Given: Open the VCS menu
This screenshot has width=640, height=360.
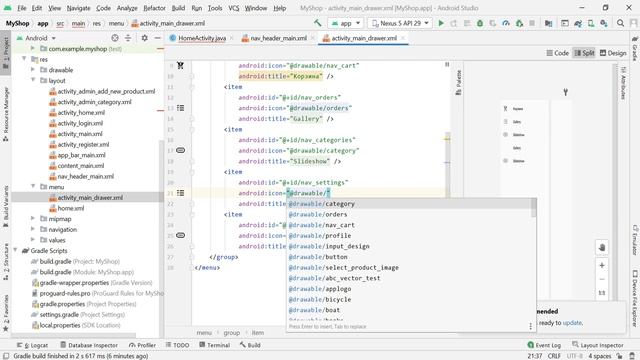Looking at the screenshot, I should 234,8.
